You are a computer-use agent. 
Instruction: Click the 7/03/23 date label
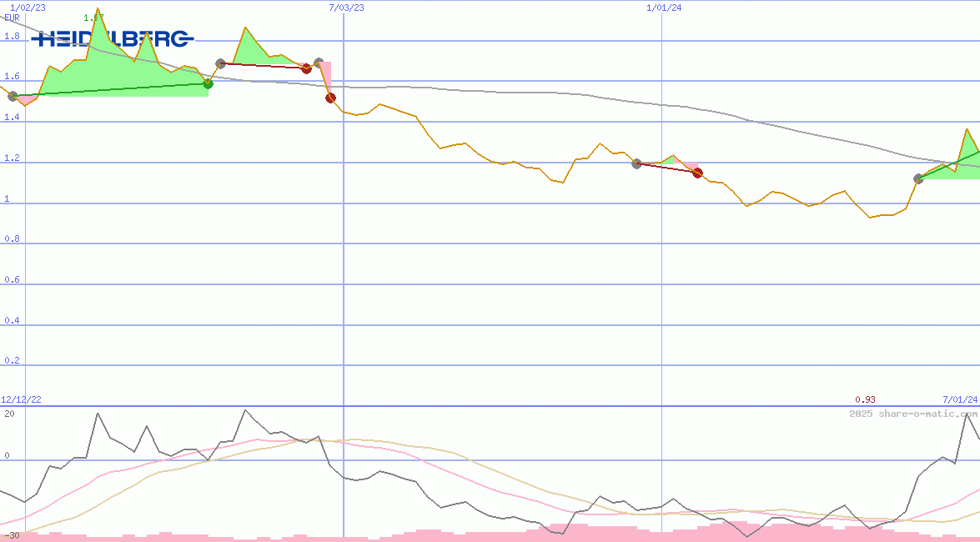[346, 8]
